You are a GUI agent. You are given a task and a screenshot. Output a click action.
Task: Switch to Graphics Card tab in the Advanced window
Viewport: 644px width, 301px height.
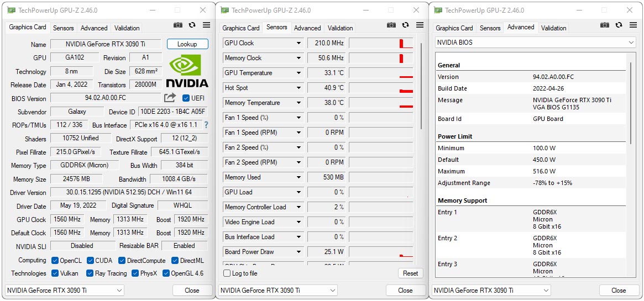click(x=454, y=28)
